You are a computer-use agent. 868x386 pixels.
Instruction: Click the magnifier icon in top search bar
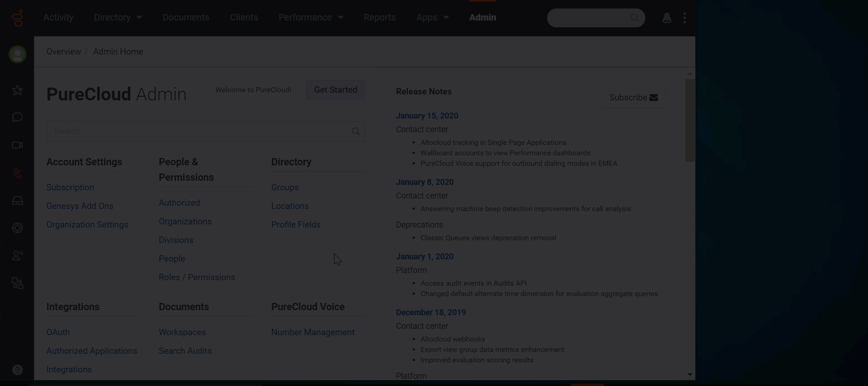click(x=634, y=18)
